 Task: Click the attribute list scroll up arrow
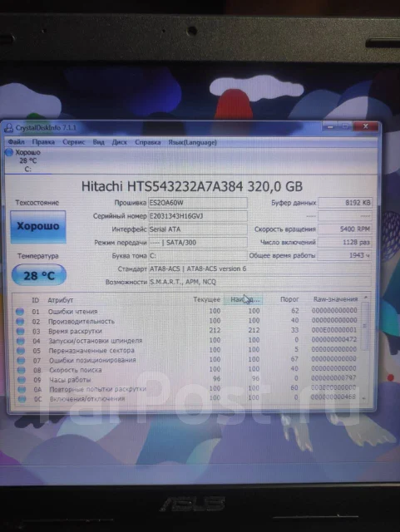point(366,298)
